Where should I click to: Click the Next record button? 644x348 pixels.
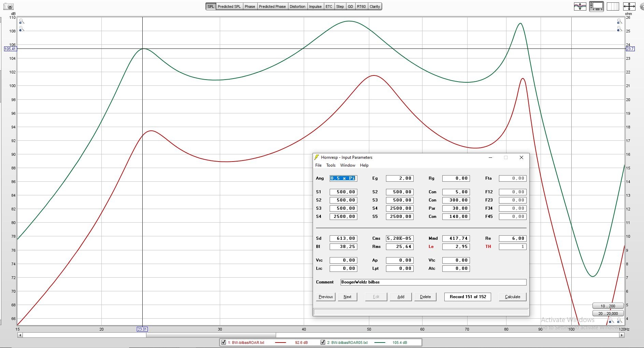point(347,297)
